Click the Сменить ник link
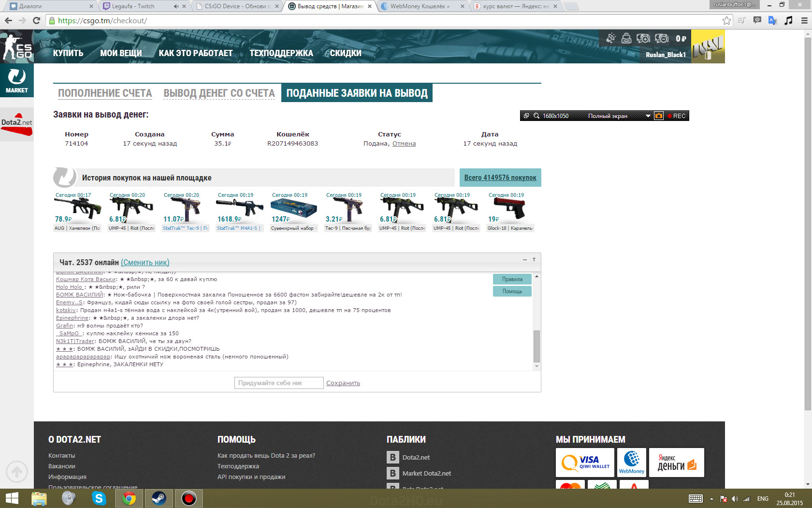Image resolution: width=812 pixels, height=508 pixels. [x=145, y=262]
